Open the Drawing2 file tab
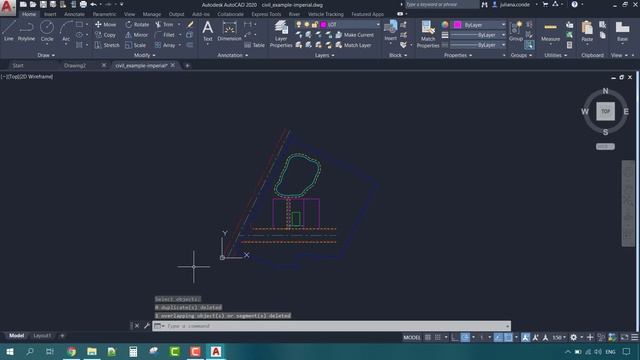This screenshot has height=360, width=640. click(x=75, y=65)
